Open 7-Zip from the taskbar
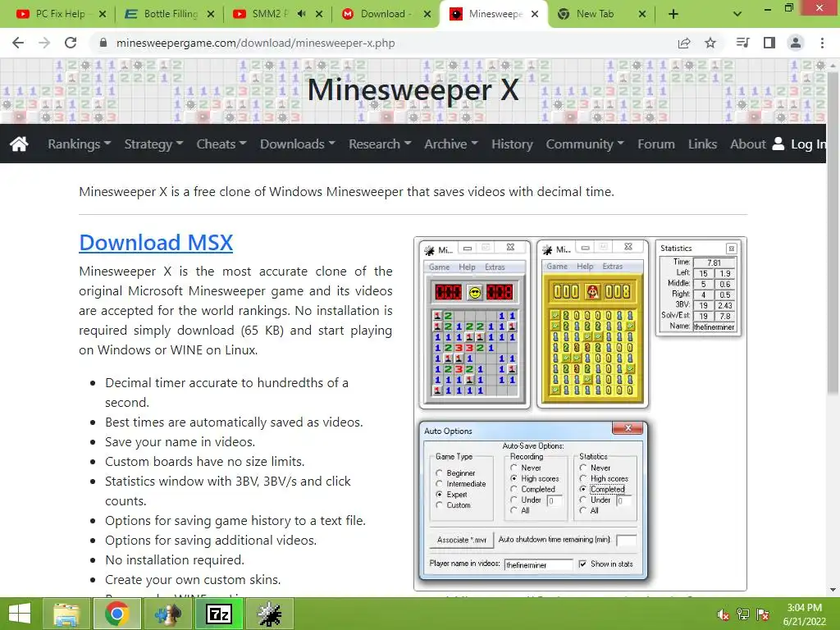Screen dimensions: 840x630 [219, 614]
